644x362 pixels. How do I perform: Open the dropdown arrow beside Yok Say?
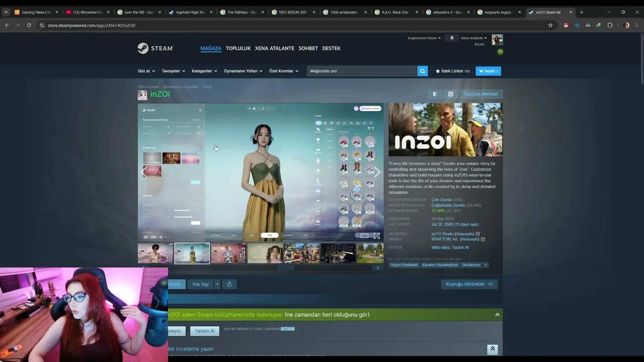(x=217, y=284)
